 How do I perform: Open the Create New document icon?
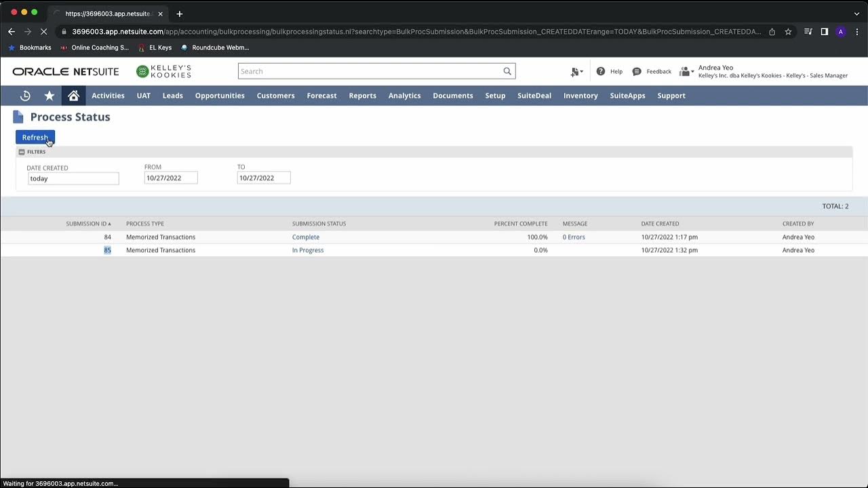pos(576,72)
